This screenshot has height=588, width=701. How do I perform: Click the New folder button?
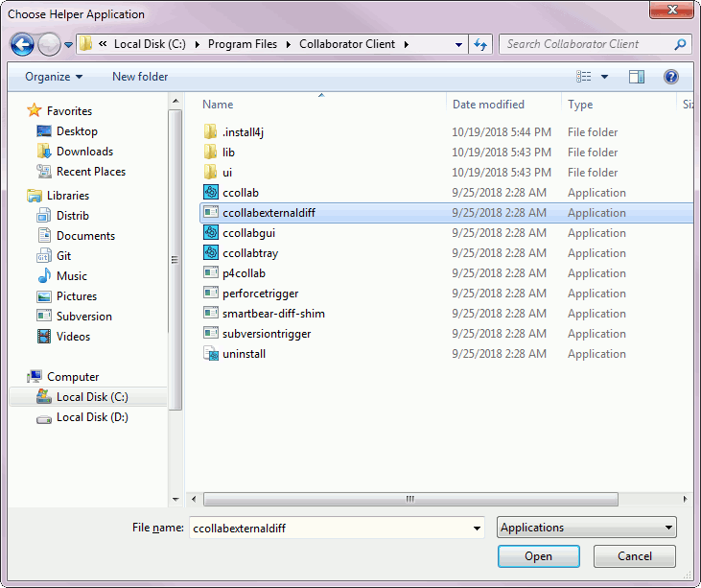click(140, 77)
